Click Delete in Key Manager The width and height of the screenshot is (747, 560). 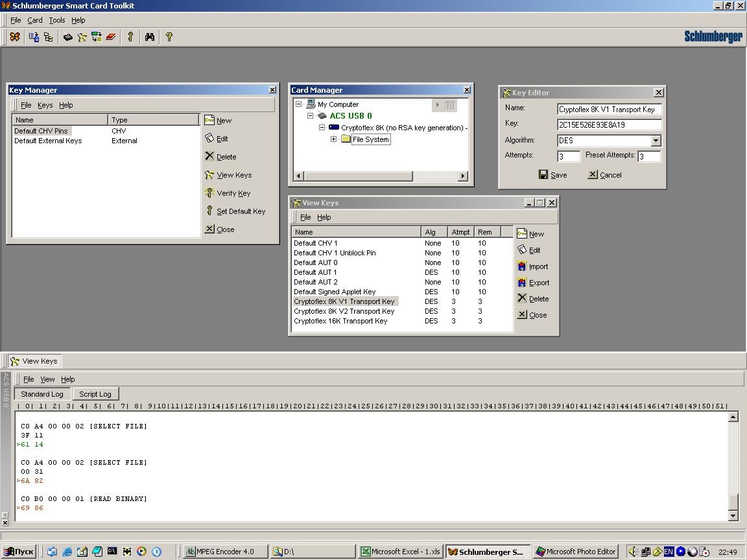[x=220, y=157]
